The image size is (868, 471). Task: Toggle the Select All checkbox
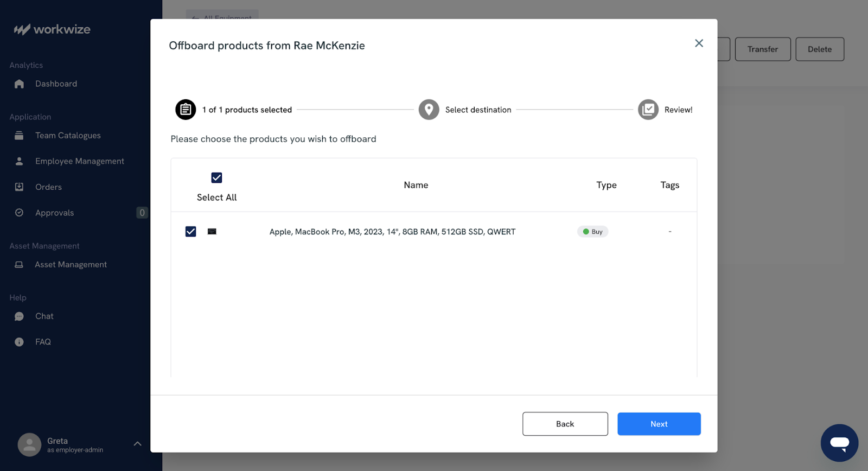pyautogui.click(x=216, y=178)
